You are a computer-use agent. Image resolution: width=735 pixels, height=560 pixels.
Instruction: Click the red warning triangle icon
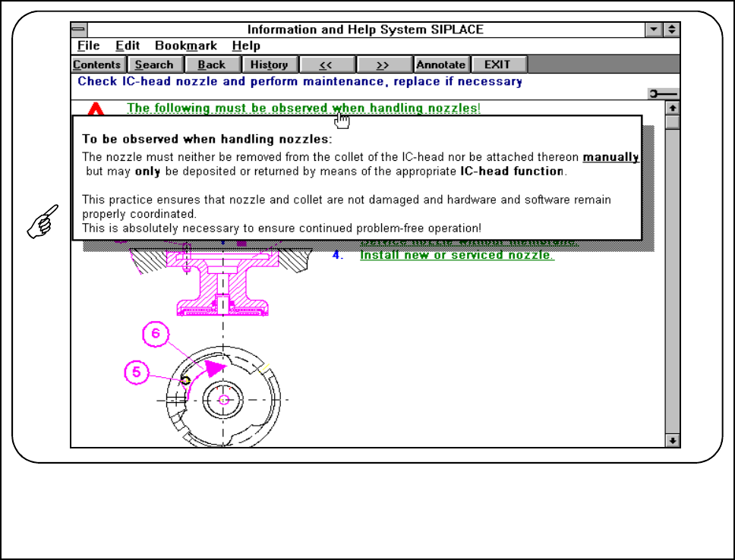(x=96, y=109)
